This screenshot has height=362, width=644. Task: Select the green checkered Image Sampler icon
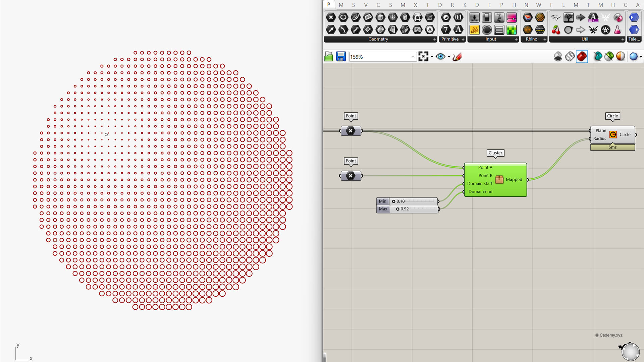tap(512, 30)
